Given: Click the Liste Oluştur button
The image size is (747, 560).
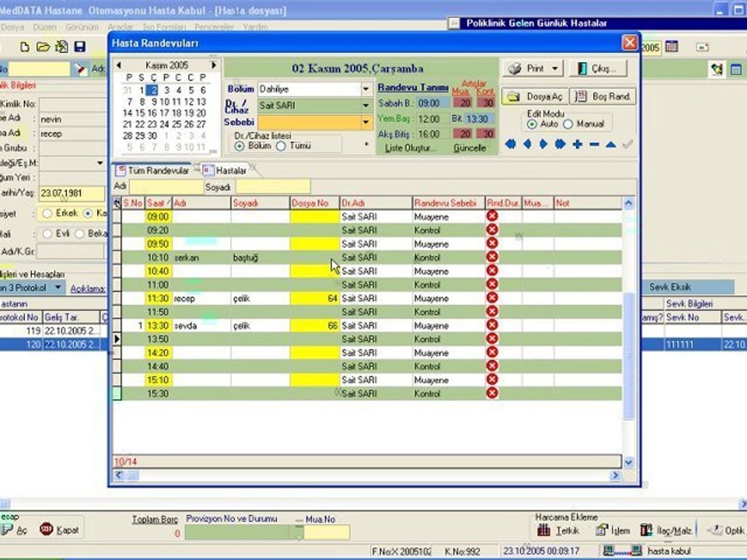Looking at the screenshot, I should click(x=410, y=148).
